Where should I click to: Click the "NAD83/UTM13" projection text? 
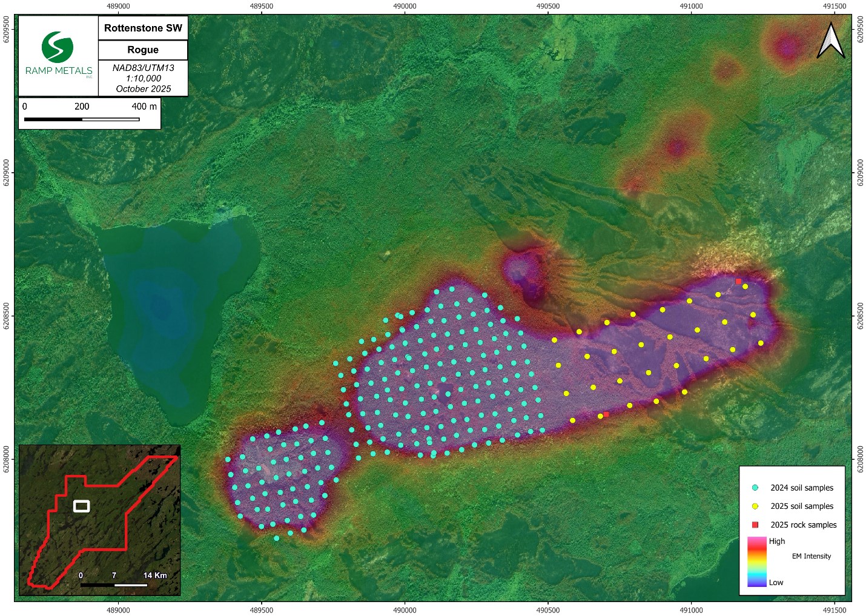pyautogui.click(x=143, y=68)
